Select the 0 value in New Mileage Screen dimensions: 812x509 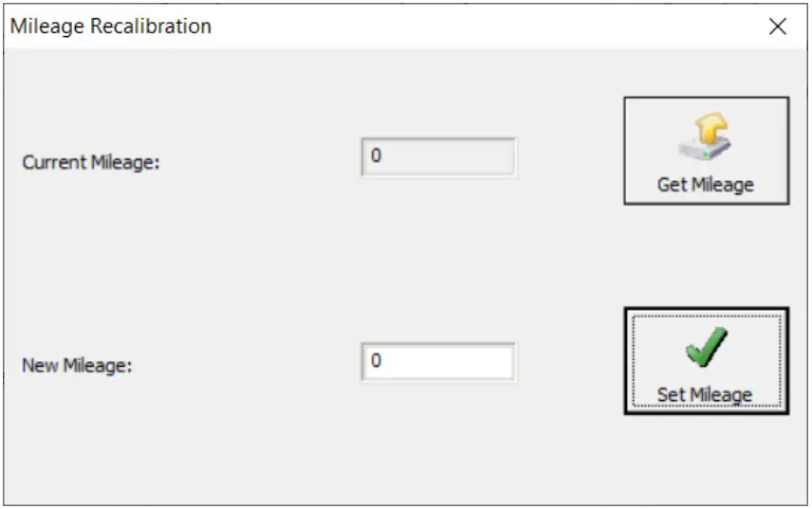[x=377, y=361]
